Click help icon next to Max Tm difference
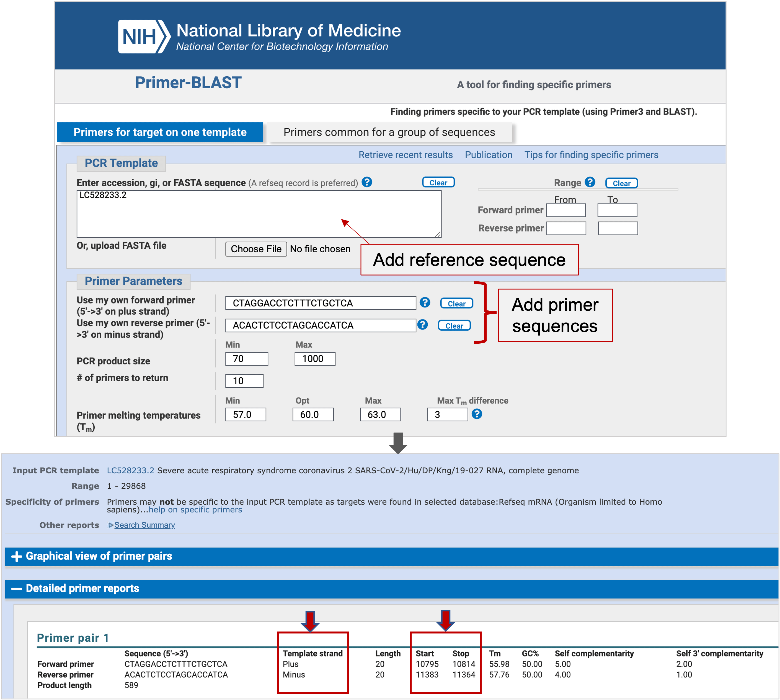The height and width of the screenshot is (700, 780). [476, 414]
